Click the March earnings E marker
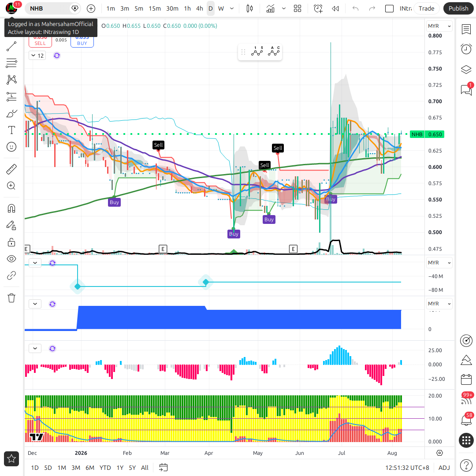Viewport: 476px width, 476px height. [x=163, y=249]
